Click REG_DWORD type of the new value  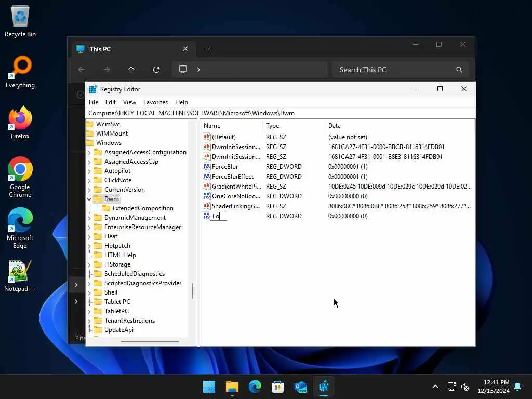pyautogui.click(x=284, y=216)
